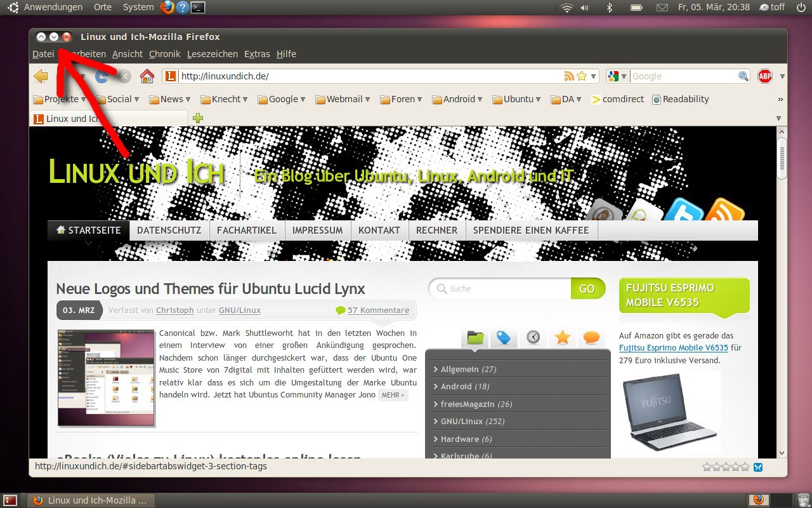Open the sidebar recent posts clock tab
The image size is (812, 508).
pos(533,337)
